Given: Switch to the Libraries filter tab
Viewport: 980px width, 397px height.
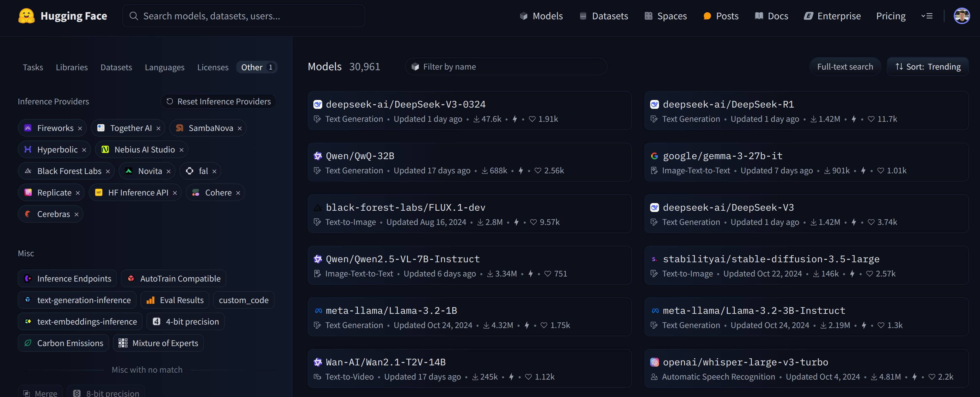Looking at the screenshot, I should pos(71,67).
